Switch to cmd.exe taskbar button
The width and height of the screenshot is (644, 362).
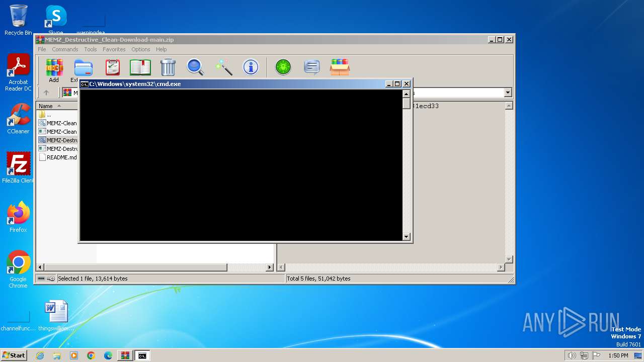142,355
